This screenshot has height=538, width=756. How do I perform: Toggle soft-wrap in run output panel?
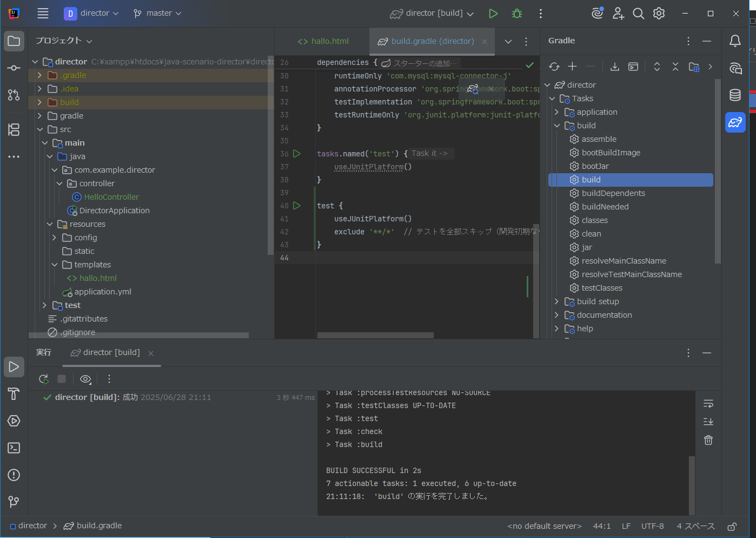tap(708, 403)
